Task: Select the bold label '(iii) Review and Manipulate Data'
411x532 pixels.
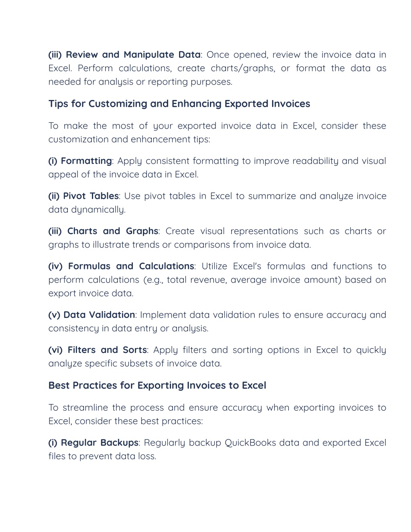Action: click(124, 55)
